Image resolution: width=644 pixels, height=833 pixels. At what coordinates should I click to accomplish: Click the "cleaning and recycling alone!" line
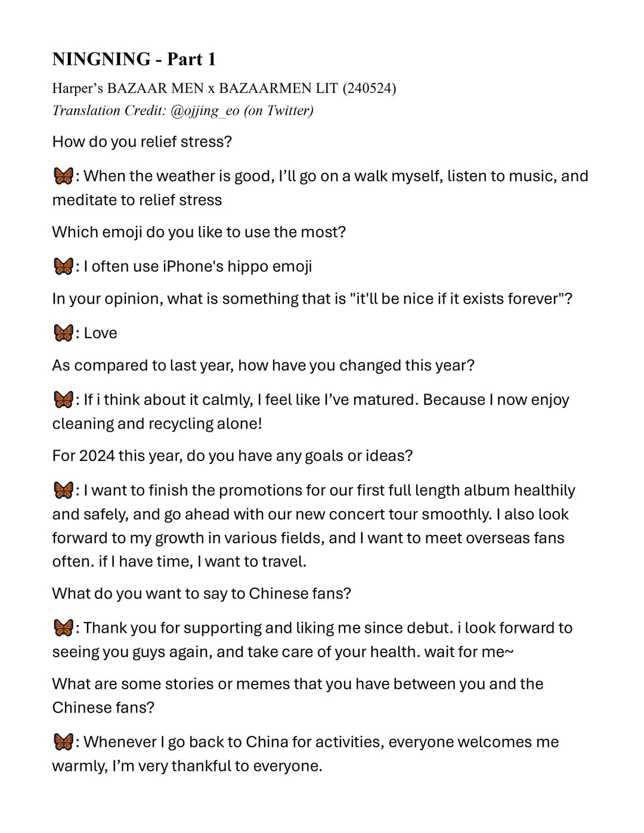point(157,424)
